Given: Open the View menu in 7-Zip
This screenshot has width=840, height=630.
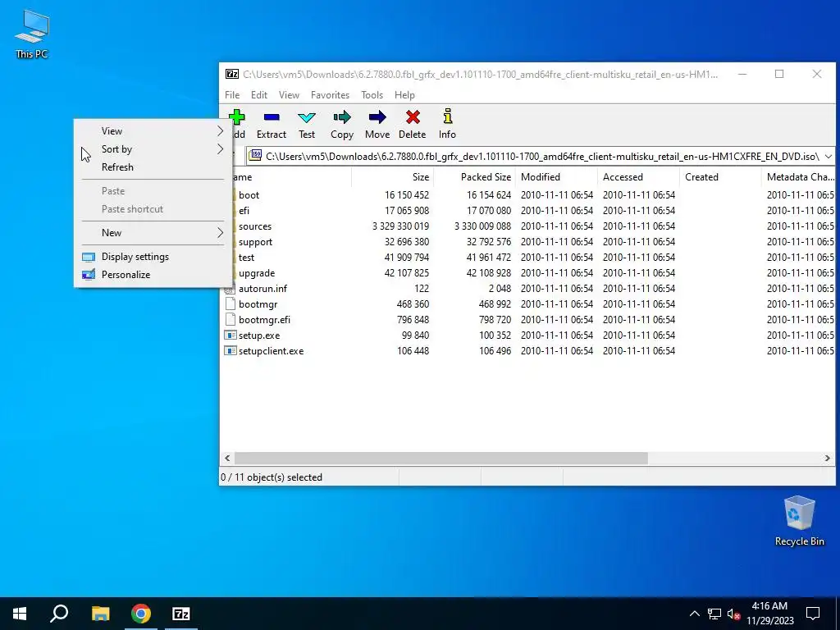Looking at the screenshot, I should coord(289,95).
